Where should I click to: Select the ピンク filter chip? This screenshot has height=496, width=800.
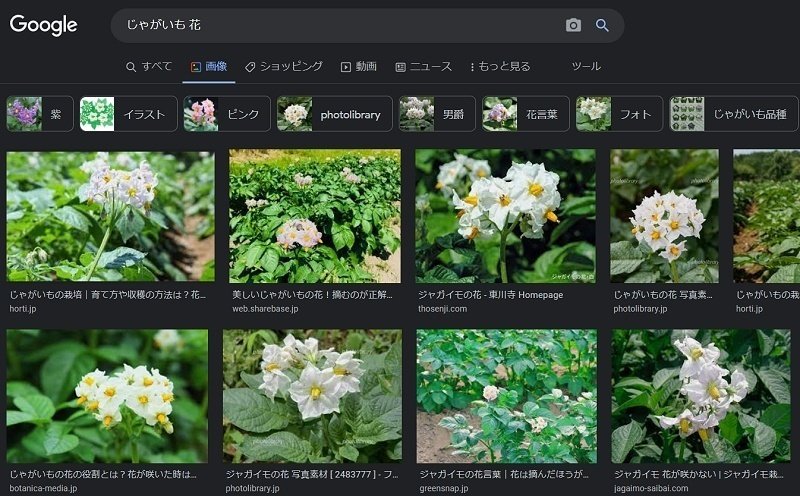click(x=227, y=114)
